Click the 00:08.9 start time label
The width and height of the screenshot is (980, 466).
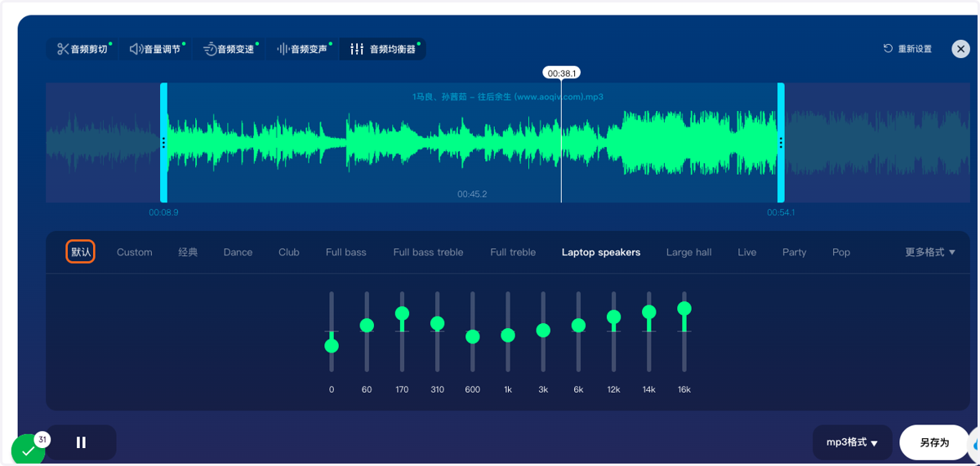[163, 212]
